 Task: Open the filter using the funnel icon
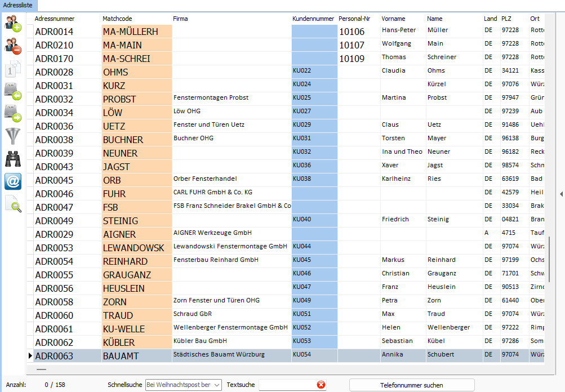coord(12,136)
